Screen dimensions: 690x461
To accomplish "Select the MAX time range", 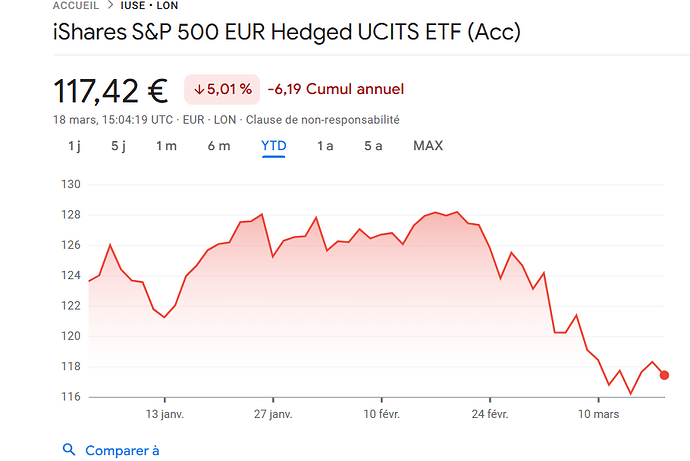I will 428,146.
